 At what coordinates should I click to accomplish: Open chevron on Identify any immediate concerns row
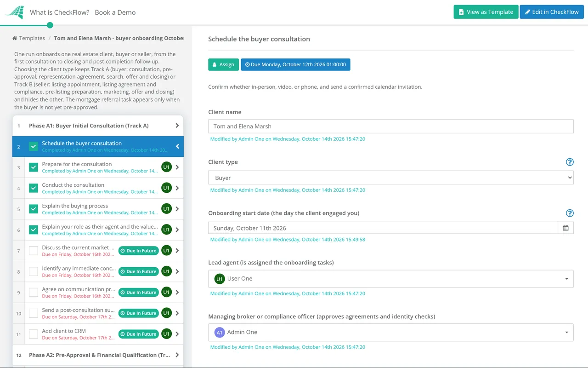(x=177, y=271)
